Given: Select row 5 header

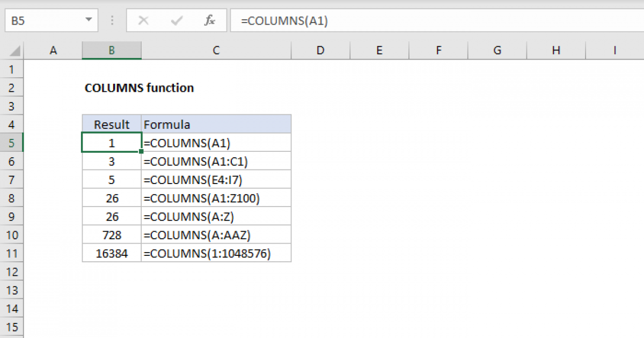Looking at the screenshot, I should click(12, 143).
